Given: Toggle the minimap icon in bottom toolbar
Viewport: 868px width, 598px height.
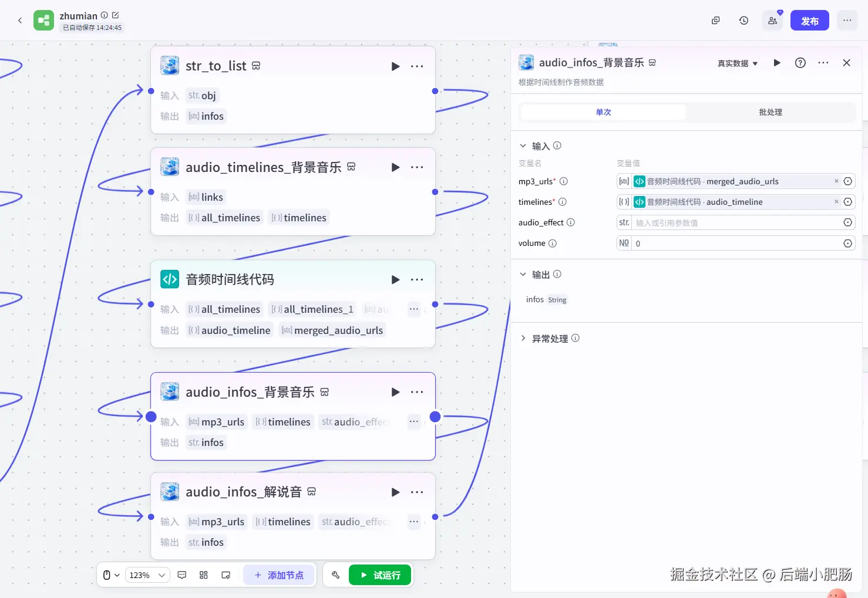Looking at the screenshot, I should click(x=226, y=575).
